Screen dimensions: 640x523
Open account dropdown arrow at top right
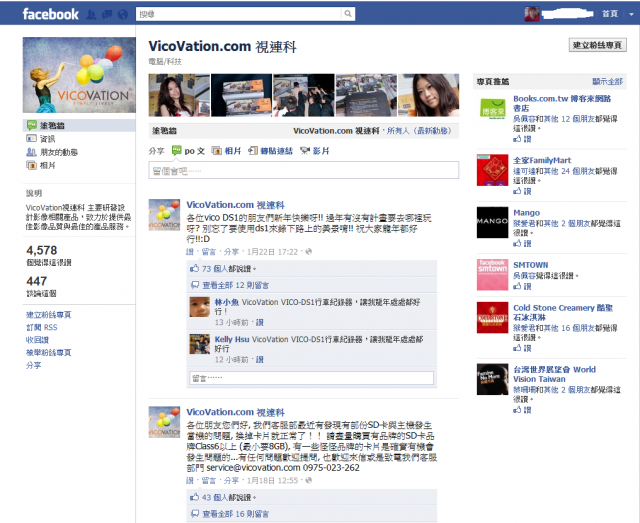[x=631, y=14]
